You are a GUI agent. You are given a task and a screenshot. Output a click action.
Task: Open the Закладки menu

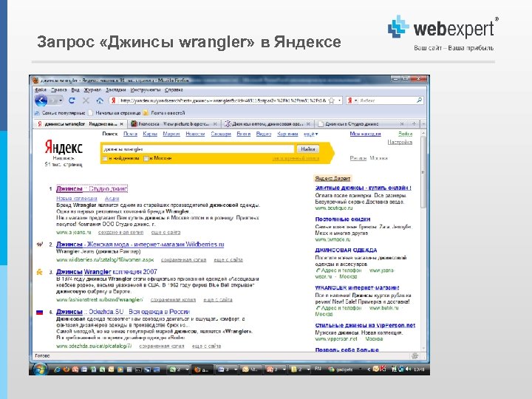click(x=116, y=90)
